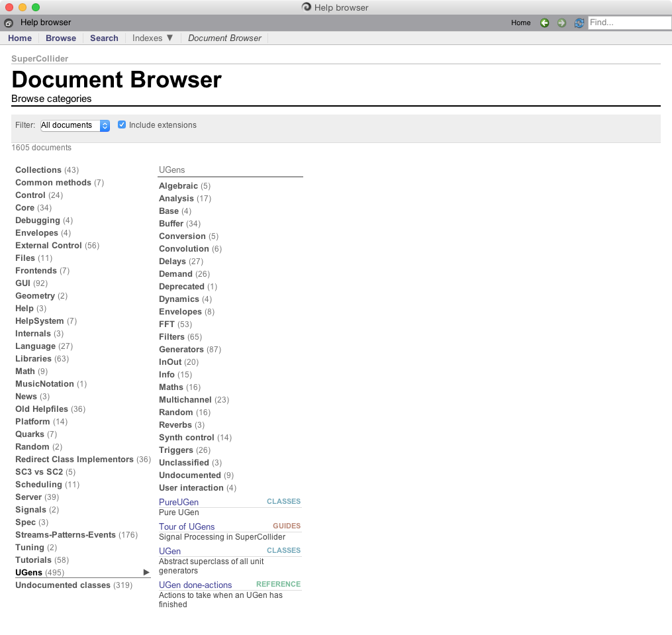Go to the Home menu tab
672x635 pixels.
(20, 38)
